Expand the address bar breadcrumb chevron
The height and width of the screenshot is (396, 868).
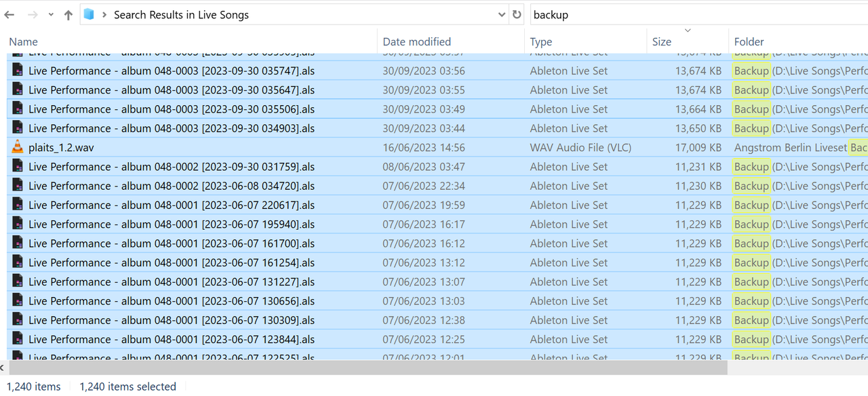point(104,14)
